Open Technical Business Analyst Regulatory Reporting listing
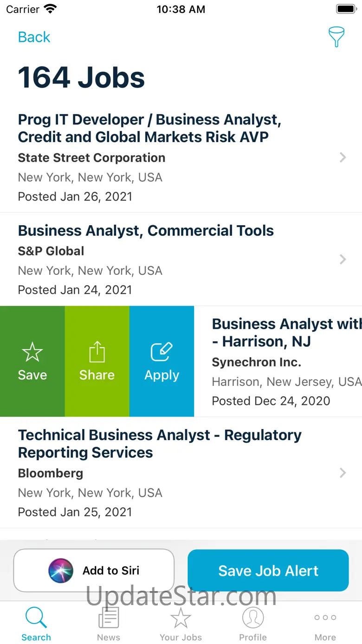The image size is (362, 644). click(x=160, y=443)
